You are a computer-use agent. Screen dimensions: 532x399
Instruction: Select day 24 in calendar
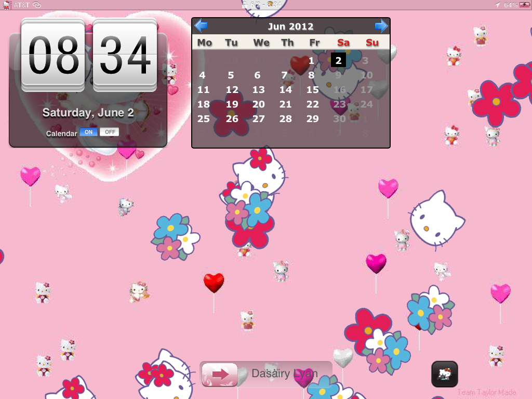click(x=366, y=104)
